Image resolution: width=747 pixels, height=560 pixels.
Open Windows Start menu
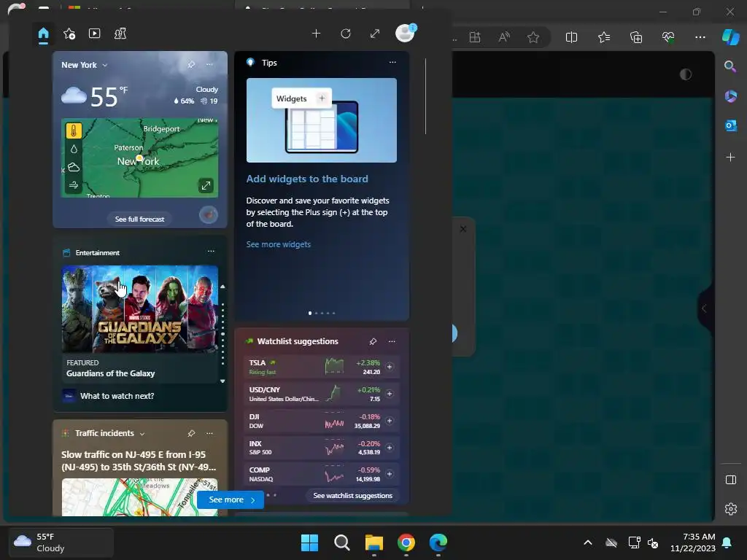(309, 542)
